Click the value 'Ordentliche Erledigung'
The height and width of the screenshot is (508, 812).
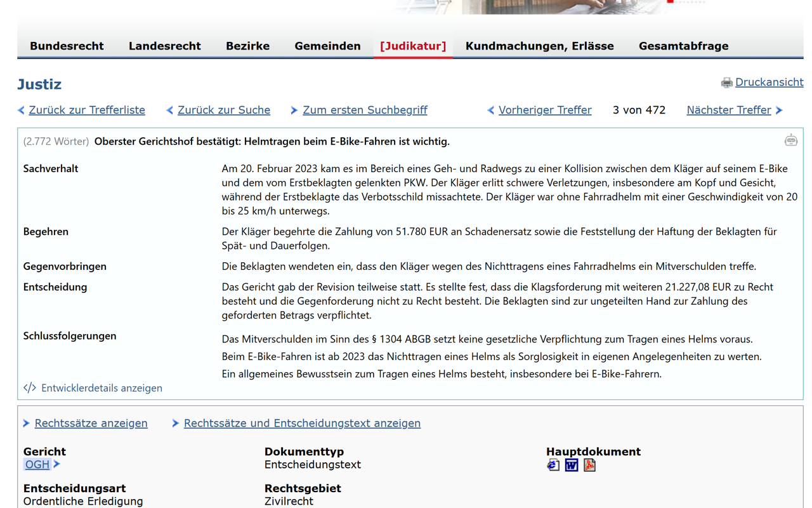click(x=83, y=502)
